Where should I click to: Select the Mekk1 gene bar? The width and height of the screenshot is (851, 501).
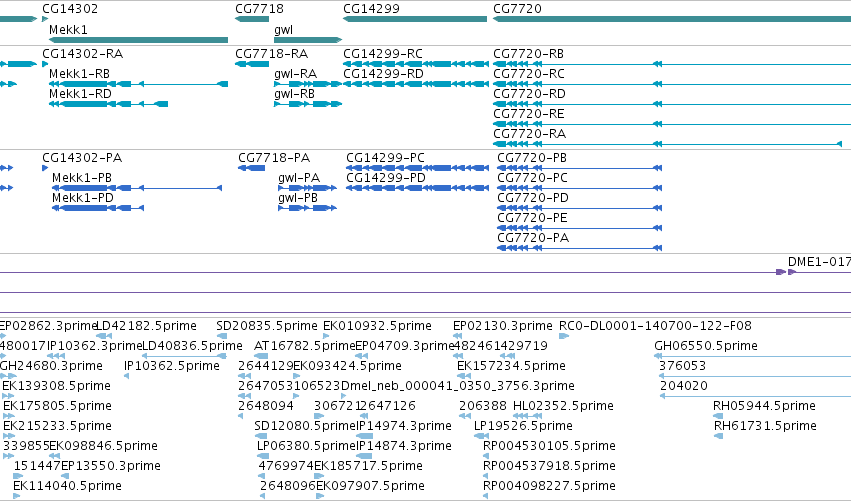point(138,40)
